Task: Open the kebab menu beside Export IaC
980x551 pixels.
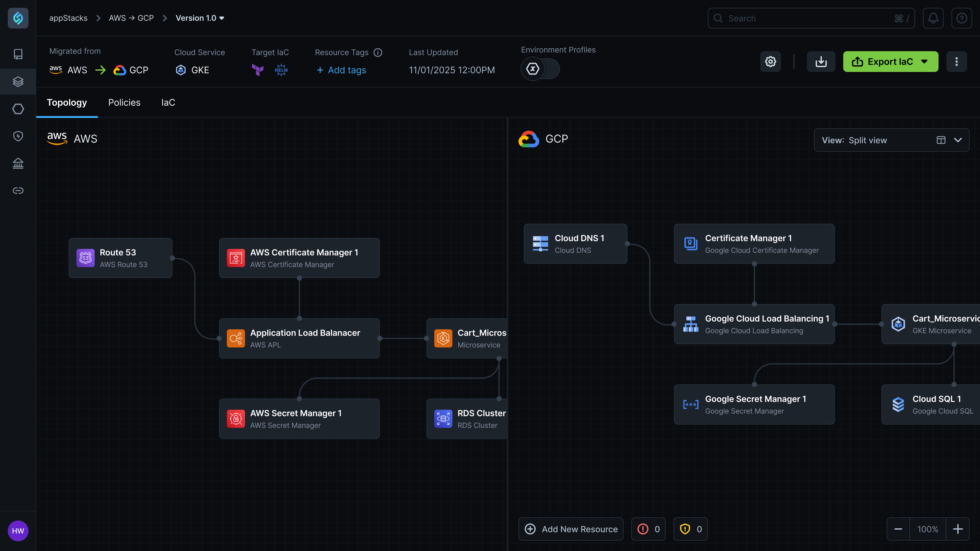Action: tap(956, 61)
